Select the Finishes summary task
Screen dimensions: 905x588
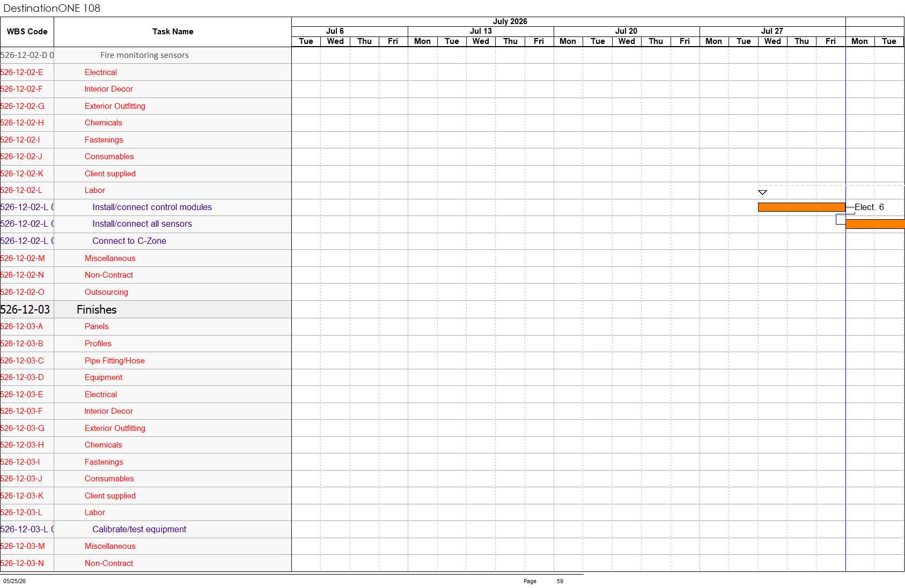tap(97, 309)
